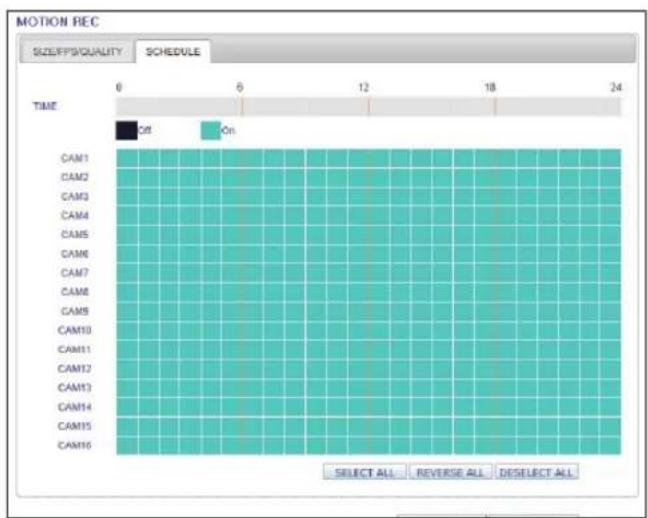
Task: Select the CAM15 row label
Action: [x=74, y=426]
